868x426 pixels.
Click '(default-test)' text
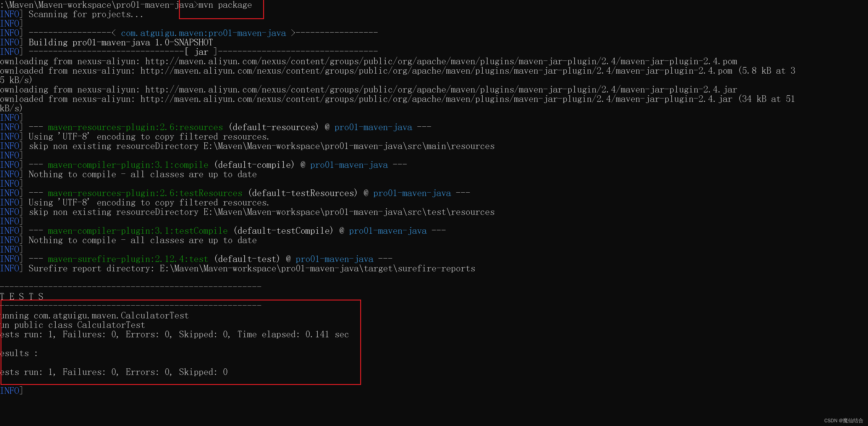(247, 260)
